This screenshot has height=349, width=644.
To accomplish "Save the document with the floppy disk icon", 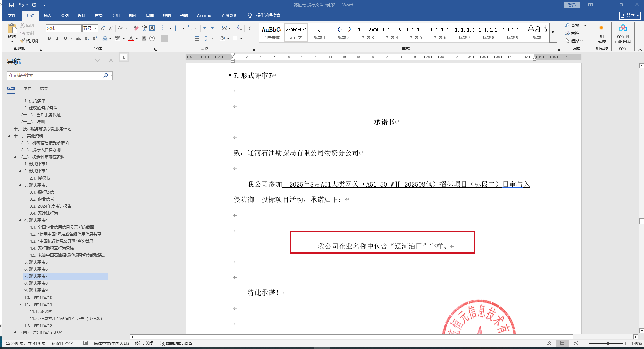I will [12, 5].
